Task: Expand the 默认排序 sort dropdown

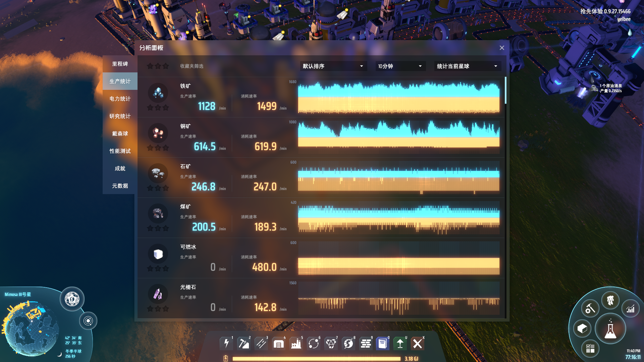Action: pyautogui.click(x=333, y=66)
